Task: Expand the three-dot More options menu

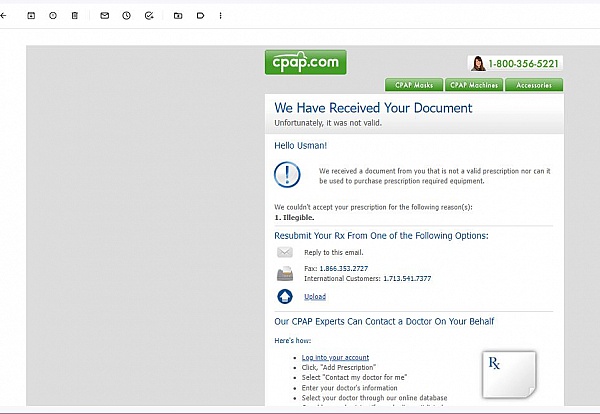Action: pyautogui.click(x=221, y=16)
